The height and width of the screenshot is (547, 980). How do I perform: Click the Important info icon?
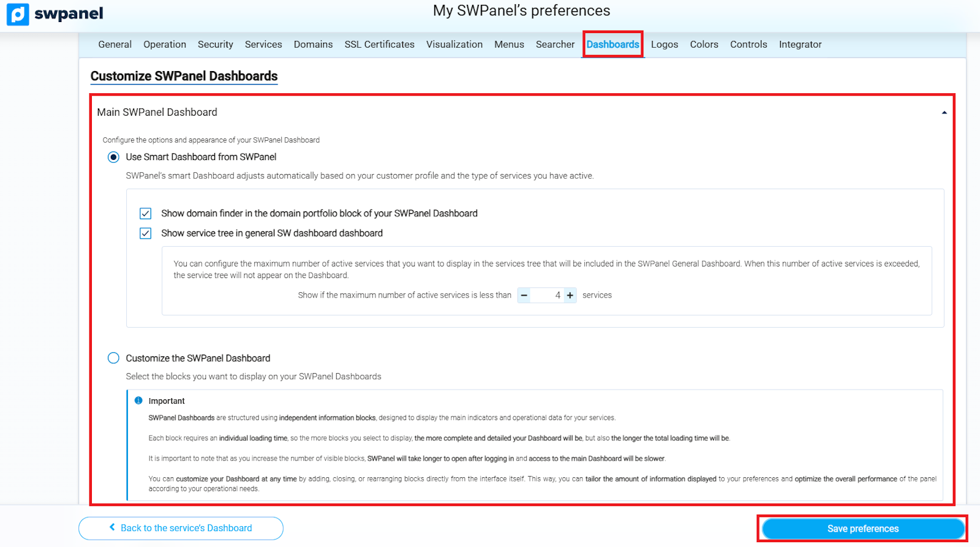click(138, 401)
